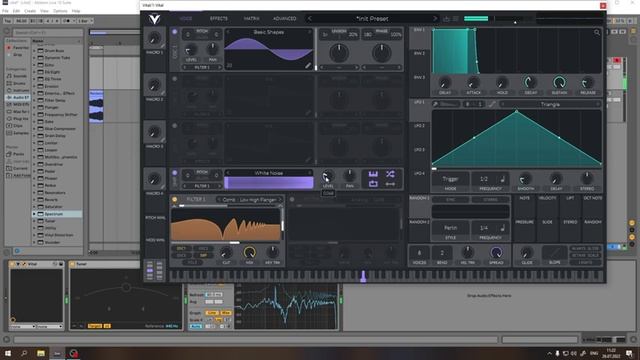Viewport: 640px width, 360px height.
Task: Click the Ableton icon on the Windows taskbar
Action: [x=57, y=353]
